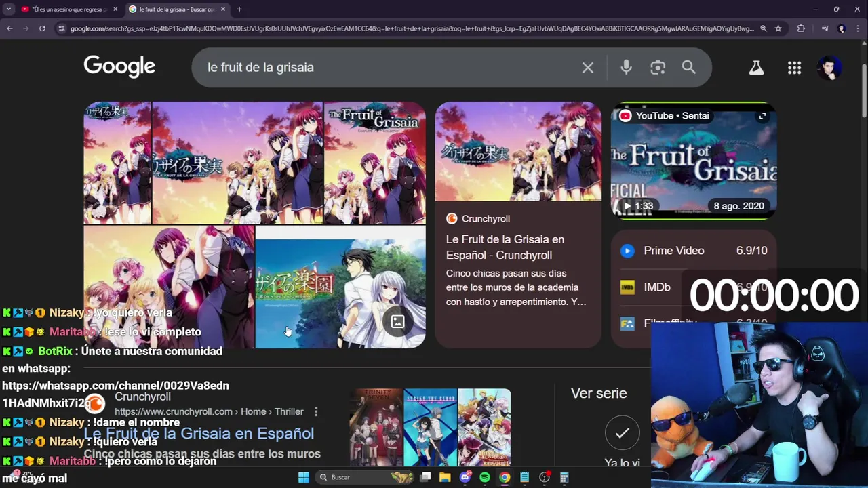Open Google Search Labs flask icon
Image resolution: width=868 pixels, height=488 pixels.
(x=756, y=67)
